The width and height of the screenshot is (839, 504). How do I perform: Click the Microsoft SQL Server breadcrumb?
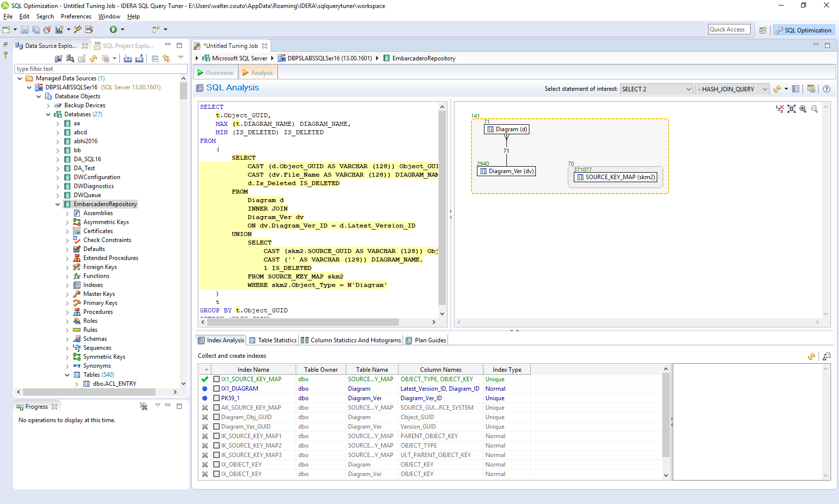[x=235, y=58]
